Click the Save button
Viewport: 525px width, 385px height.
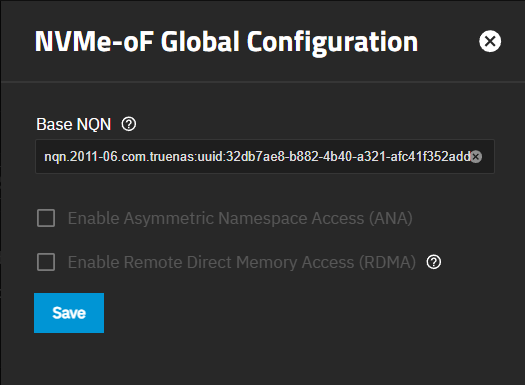[x=69, y=313]
